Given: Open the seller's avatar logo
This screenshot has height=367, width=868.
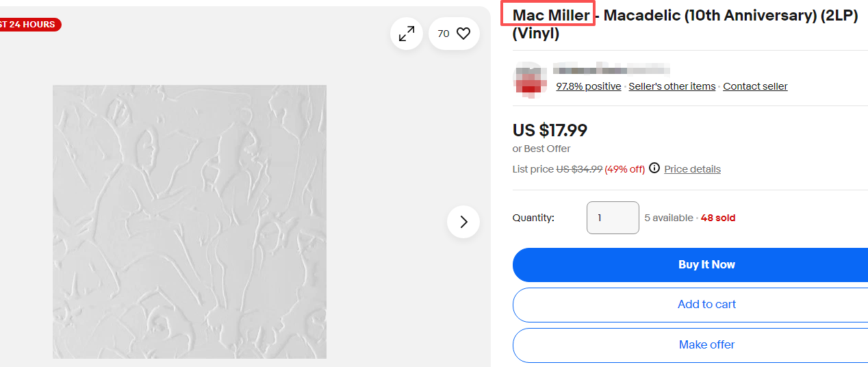Looking at the screenshot, I should 528,78.
